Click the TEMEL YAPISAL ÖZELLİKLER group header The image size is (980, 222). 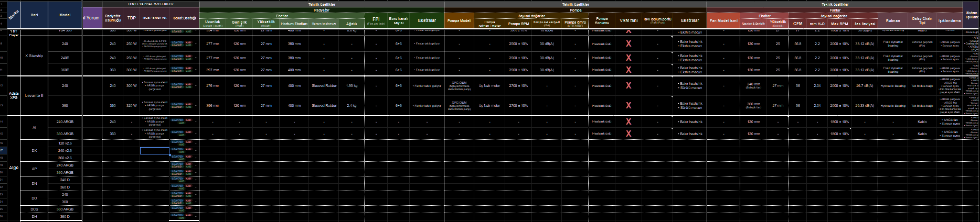pos(151,4)
